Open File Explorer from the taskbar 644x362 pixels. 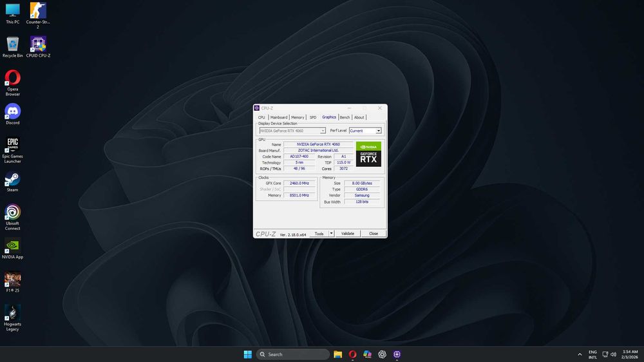337,354
